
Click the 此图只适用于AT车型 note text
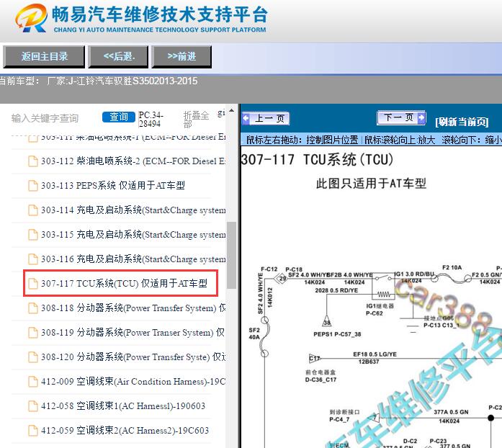coord(371,184)
